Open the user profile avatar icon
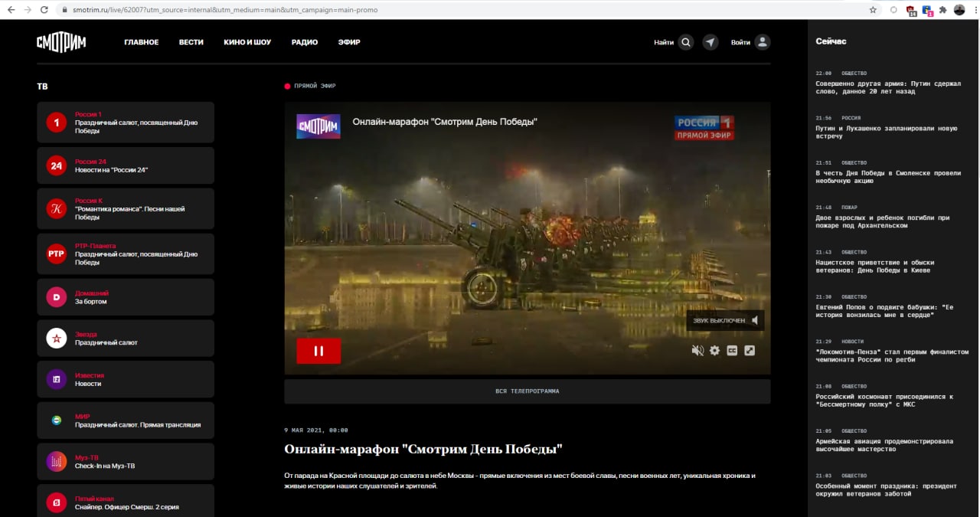The width and height of the screenshot is (980, 517). (762, 42)
